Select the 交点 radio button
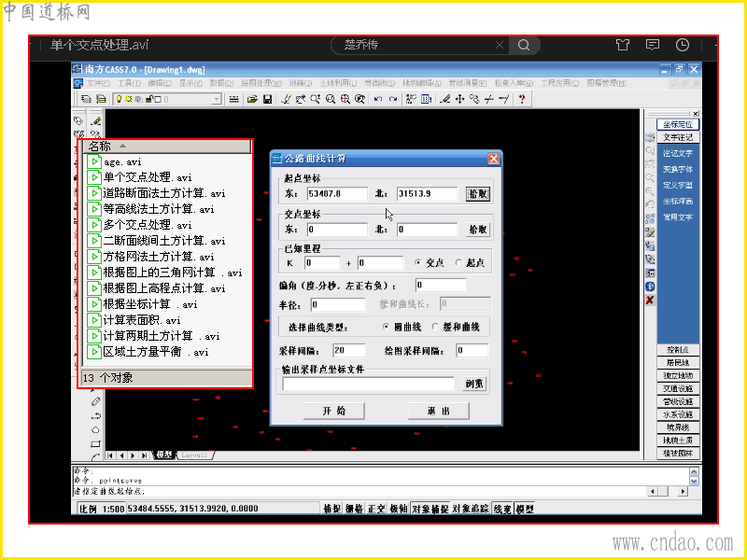Image resolution: width=747 pixels, height=560 pixels. coord(418,262)
